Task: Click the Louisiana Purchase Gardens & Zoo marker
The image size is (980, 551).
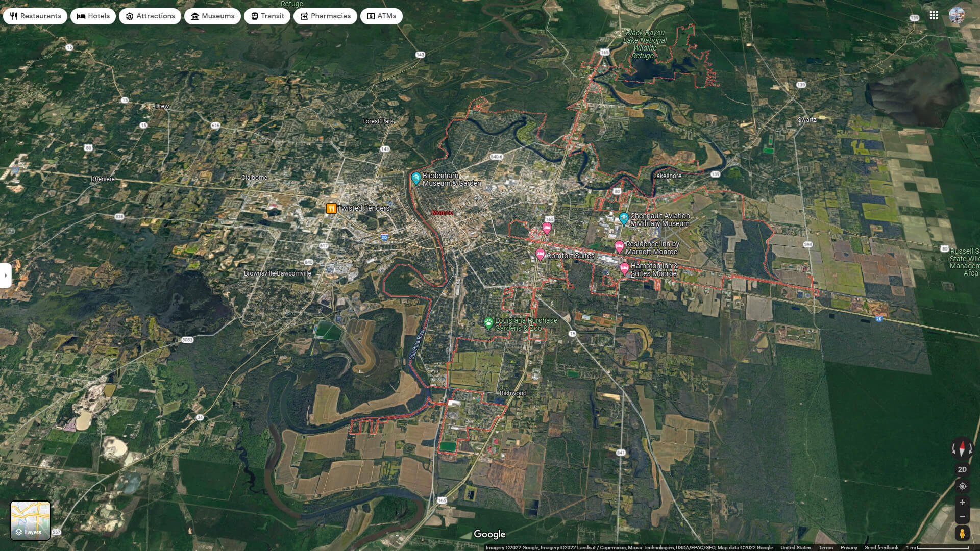Action: 488,322
